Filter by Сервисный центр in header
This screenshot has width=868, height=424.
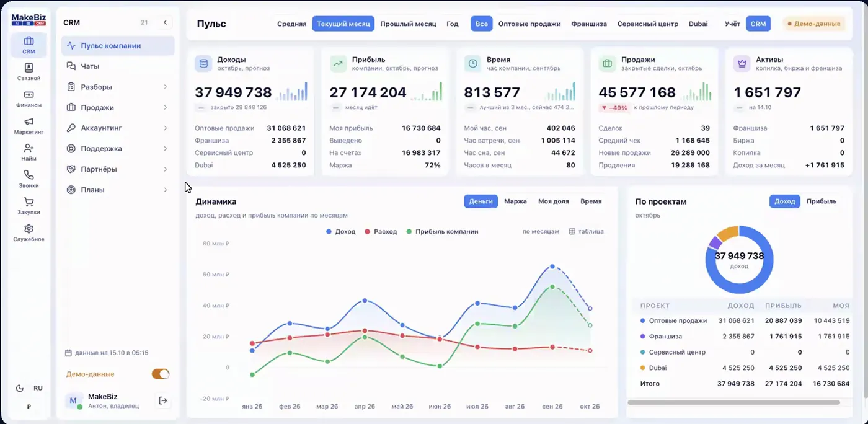click(x=647, y=24)
